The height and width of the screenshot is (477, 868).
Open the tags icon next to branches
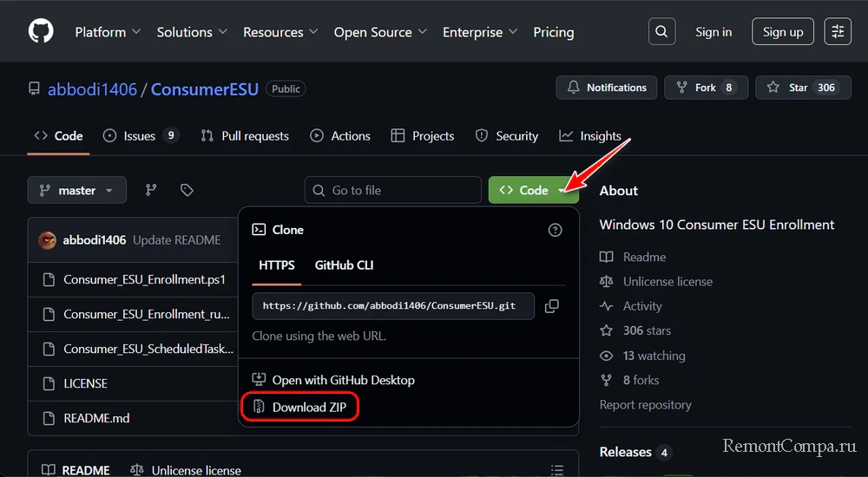tap(187, 190)
